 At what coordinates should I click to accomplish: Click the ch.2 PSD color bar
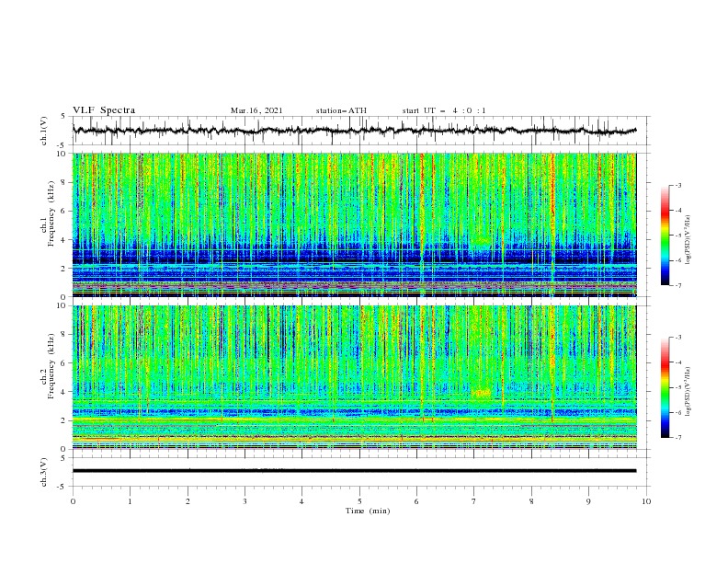click(x=665, y=387)
